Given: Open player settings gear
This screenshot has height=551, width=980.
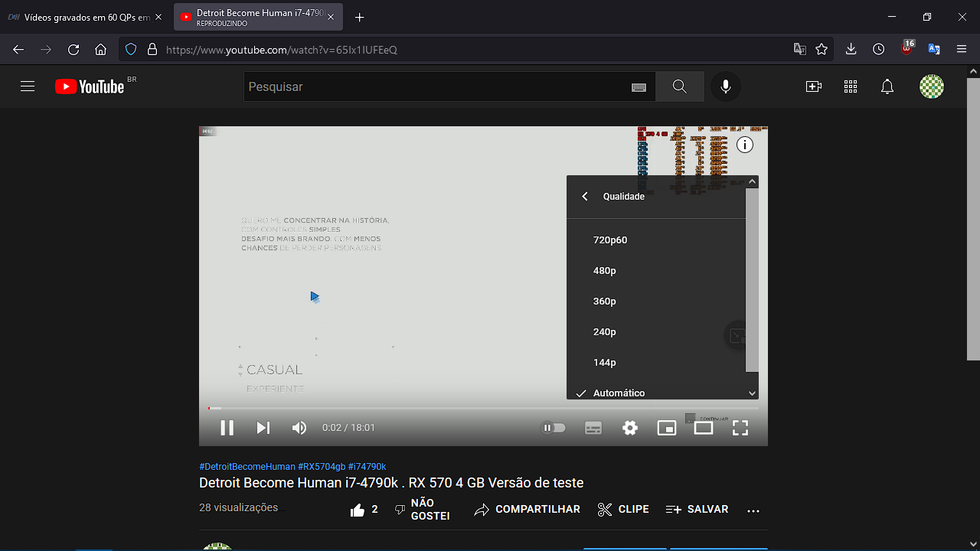Looking at the screenshot, I should coord(630,428).
